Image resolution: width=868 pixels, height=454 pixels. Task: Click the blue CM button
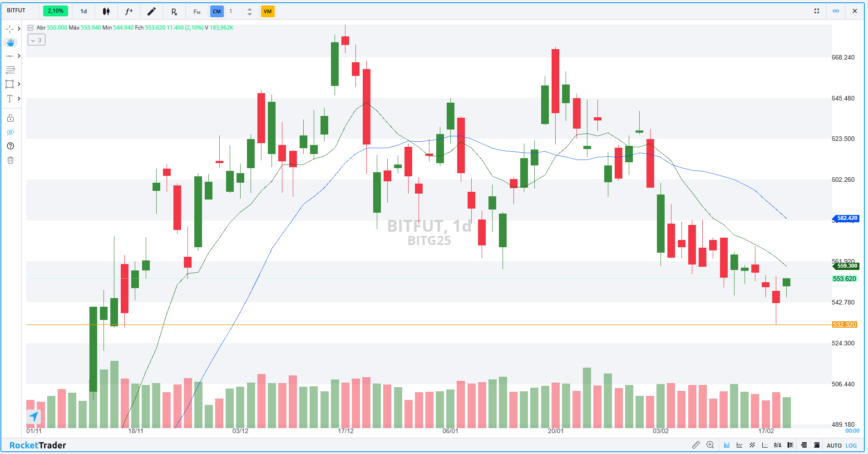pos(217,11)
